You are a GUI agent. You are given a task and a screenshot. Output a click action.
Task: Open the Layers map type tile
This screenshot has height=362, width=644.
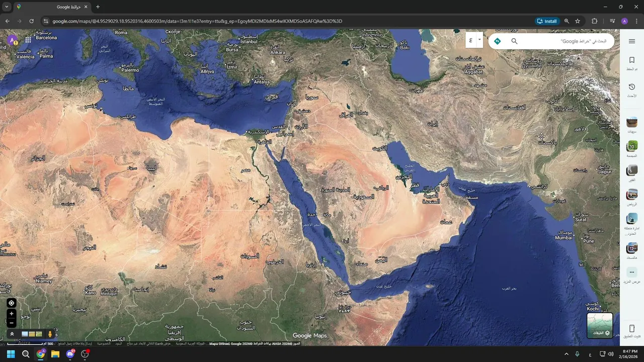click(600, 325)
